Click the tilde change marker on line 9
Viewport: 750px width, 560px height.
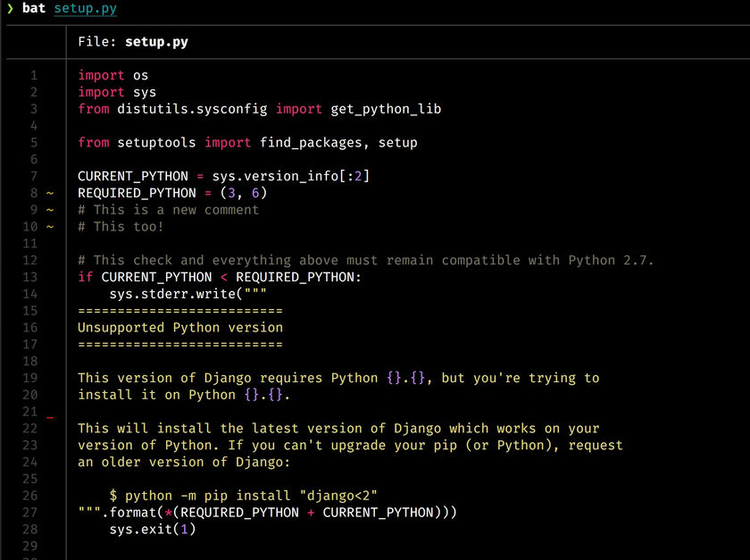point(49,210)
